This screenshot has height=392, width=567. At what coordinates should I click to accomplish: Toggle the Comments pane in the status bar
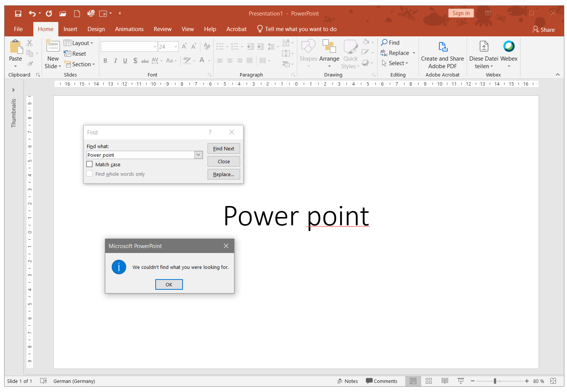pyautogui.click(x=381, y=381)
